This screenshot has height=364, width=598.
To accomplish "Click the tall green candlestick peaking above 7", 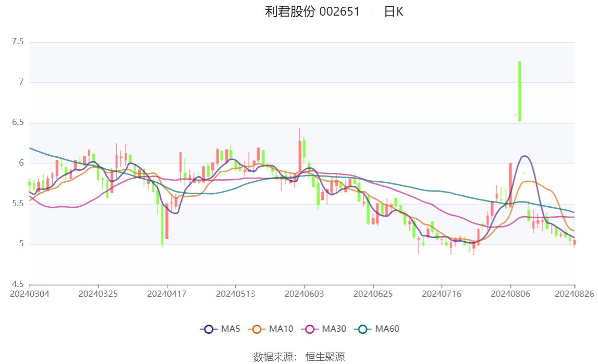I will coord(519,91).
